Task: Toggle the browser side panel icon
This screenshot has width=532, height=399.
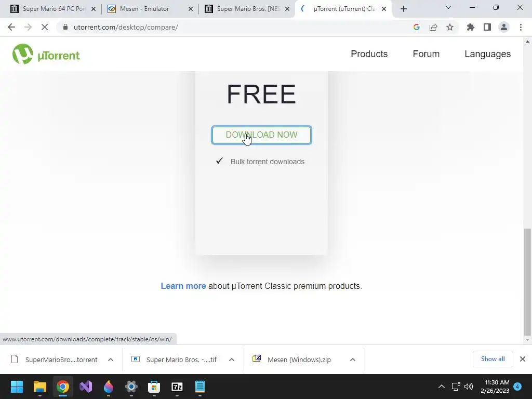Action: [487, 27]
